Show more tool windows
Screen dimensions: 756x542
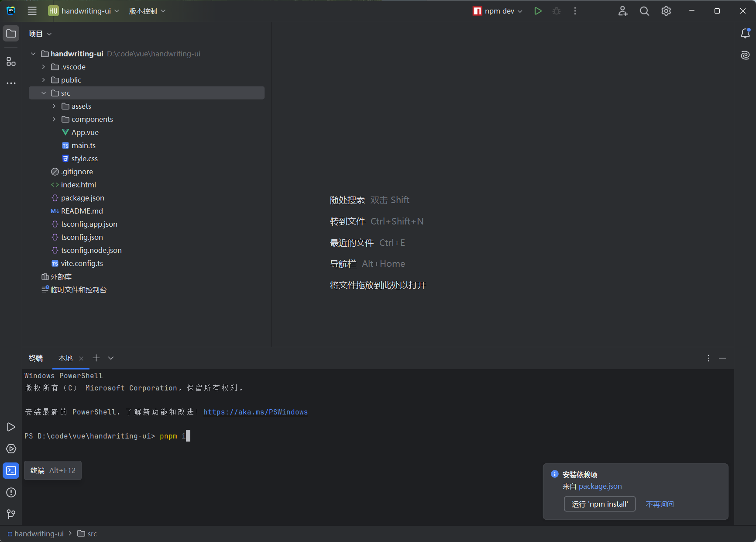(11, 83)
